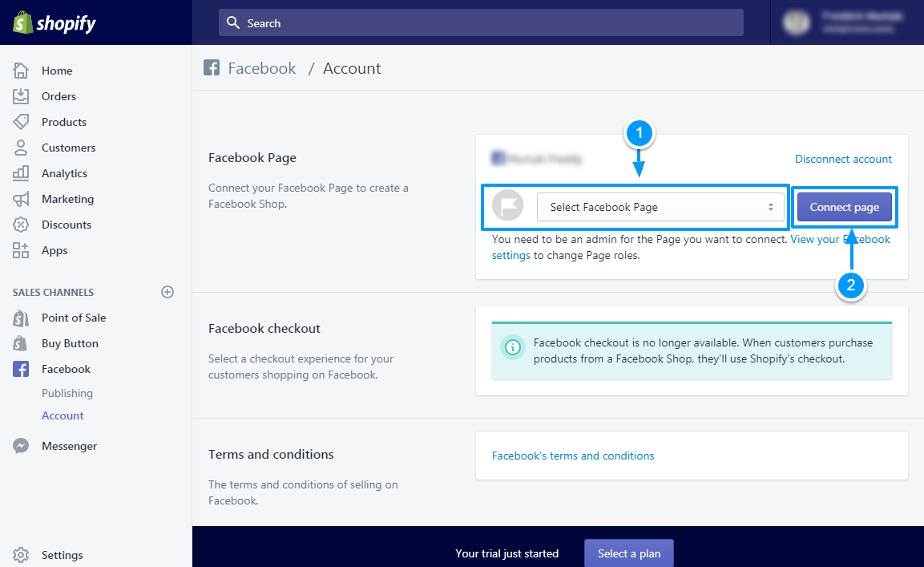Viewport: 924px width, 567px height.
Task: Open Analytics page
Action: [x=64, y=173]
